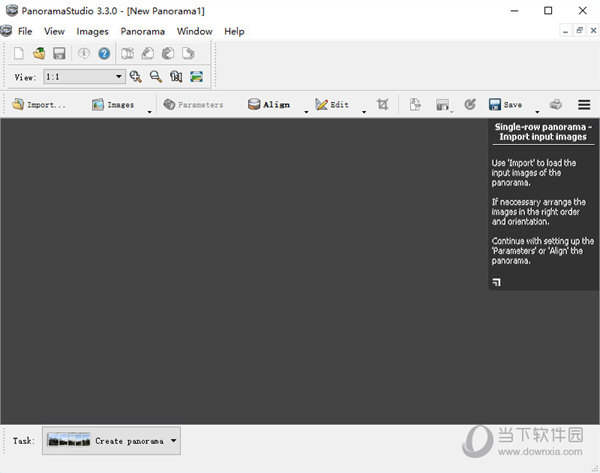The height and width of the screenshot is (473, 600).
Task: Maximize the PanoramaStudio window
Action: (x=548, y=11)
